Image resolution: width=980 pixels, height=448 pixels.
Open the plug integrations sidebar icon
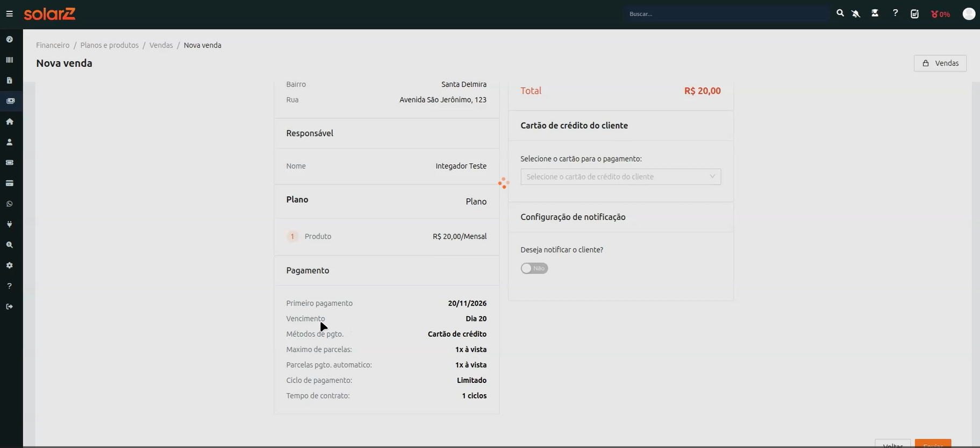tap(10, 224)
